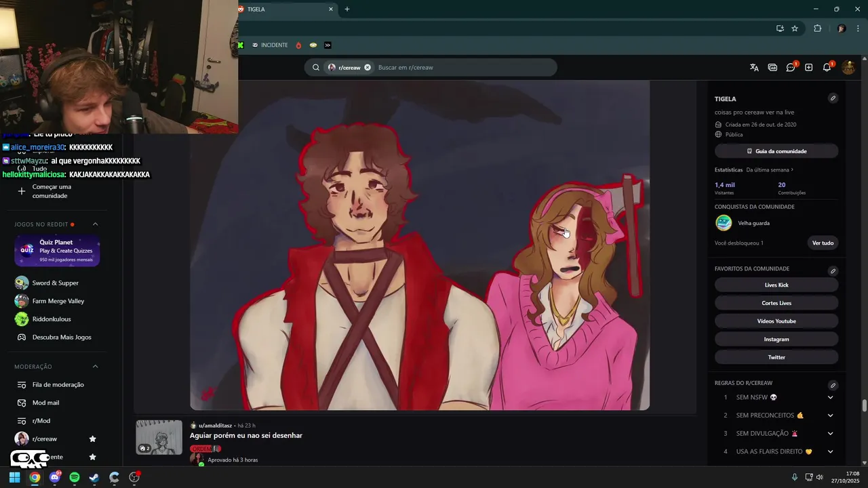868x488 pixels.
Task: Open the user avatar menu on Reddit
Action: click(x=848, y=67)
